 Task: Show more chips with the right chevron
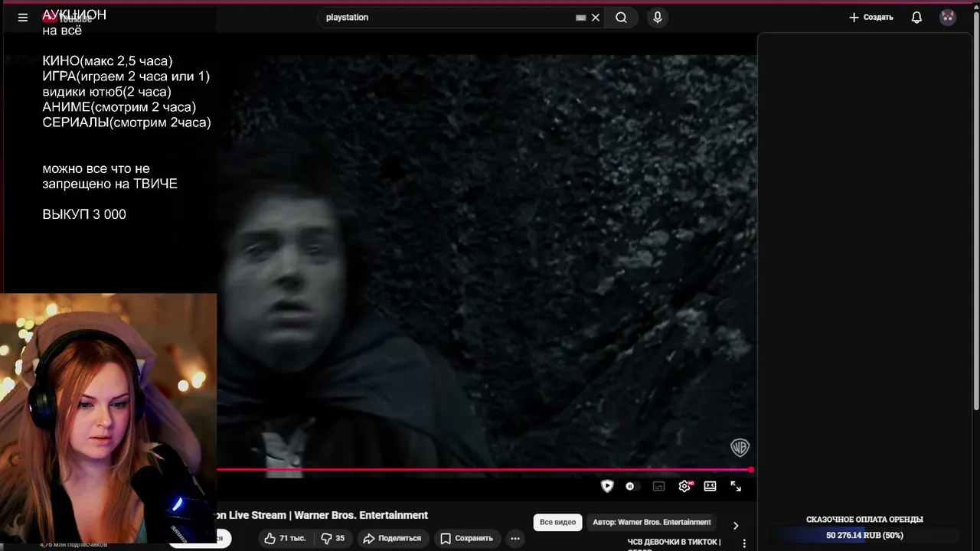[x=736, y=526]
